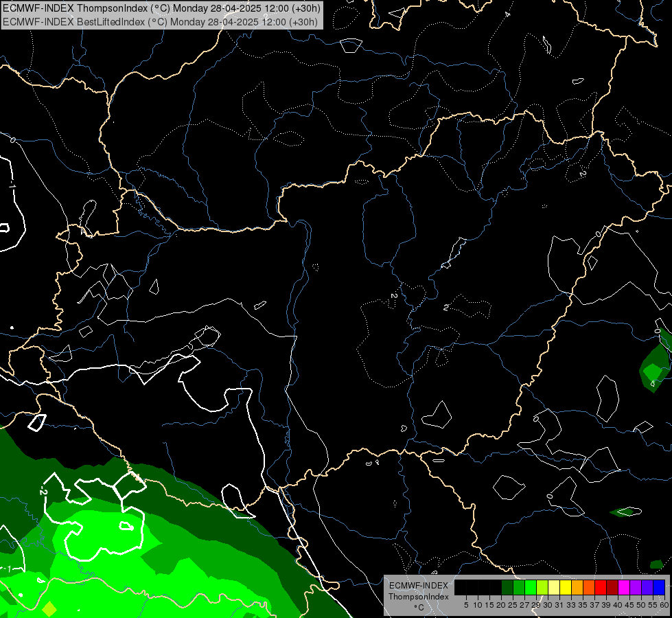Click the legend tick value '60'

pyautogui.click(x=664, y=605)
